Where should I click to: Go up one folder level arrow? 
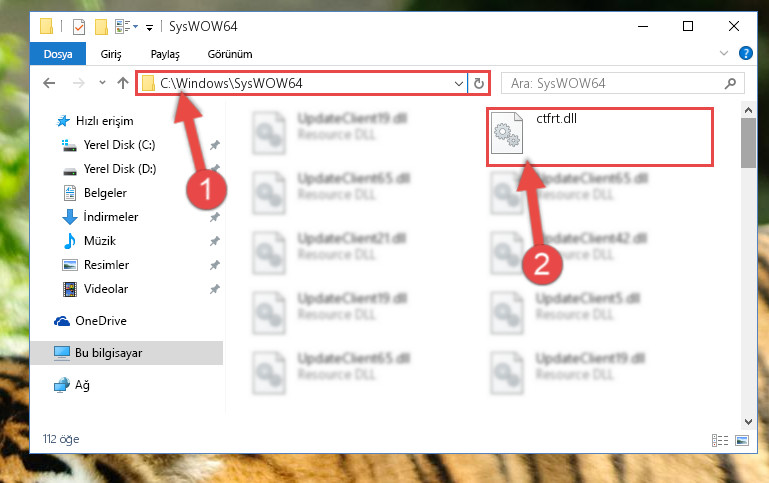point(123,83)
